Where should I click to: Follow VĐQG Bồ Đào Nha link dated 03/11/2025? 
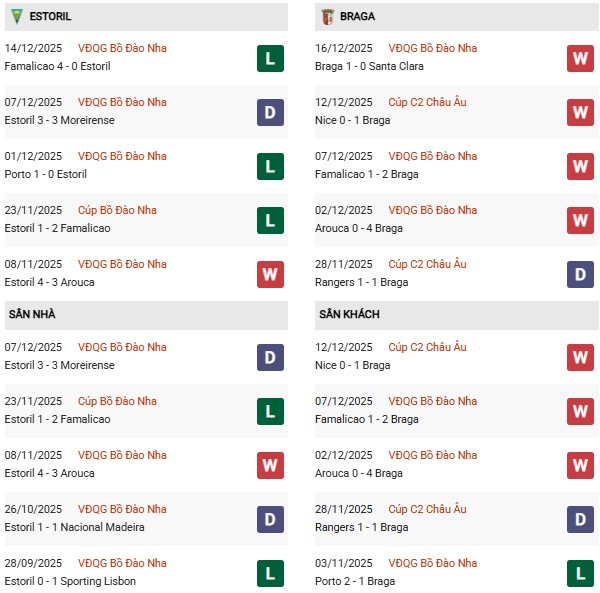[432, 563]
